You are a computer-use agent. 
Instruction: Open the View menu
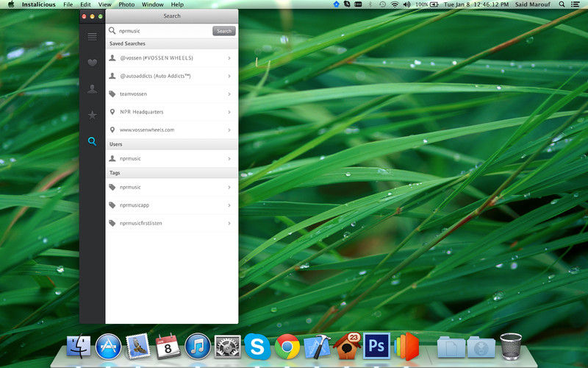click(104, 4)
